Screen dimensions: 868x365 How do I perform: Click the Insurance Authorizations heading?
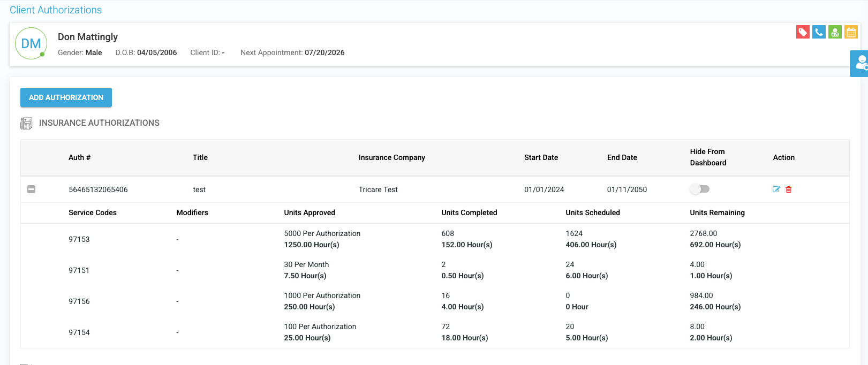(99, 123)
